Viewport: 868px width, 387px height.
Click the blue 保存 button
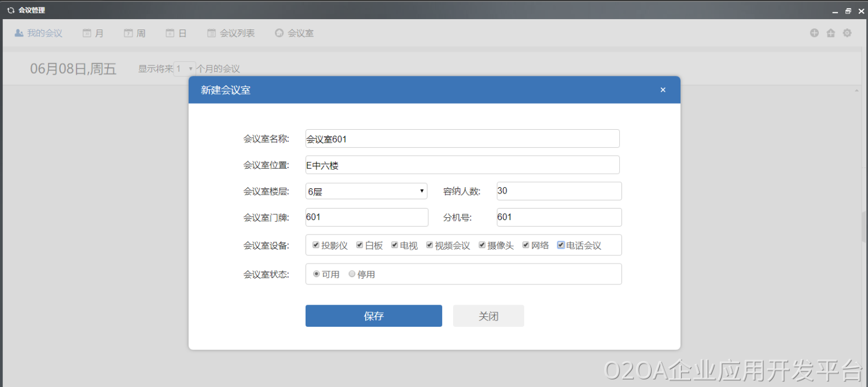point(374,316)
